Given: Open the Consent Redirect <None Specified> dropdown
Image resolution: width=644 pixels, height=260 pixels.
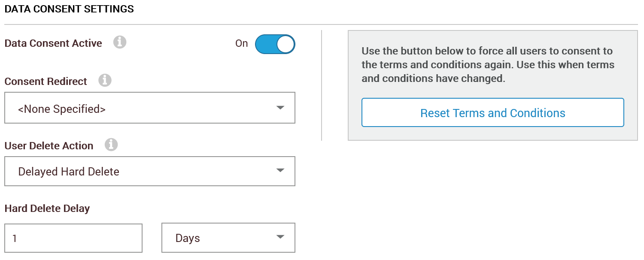Looking at the screenshot, I should pyautogui.click(x=150, y=108).
